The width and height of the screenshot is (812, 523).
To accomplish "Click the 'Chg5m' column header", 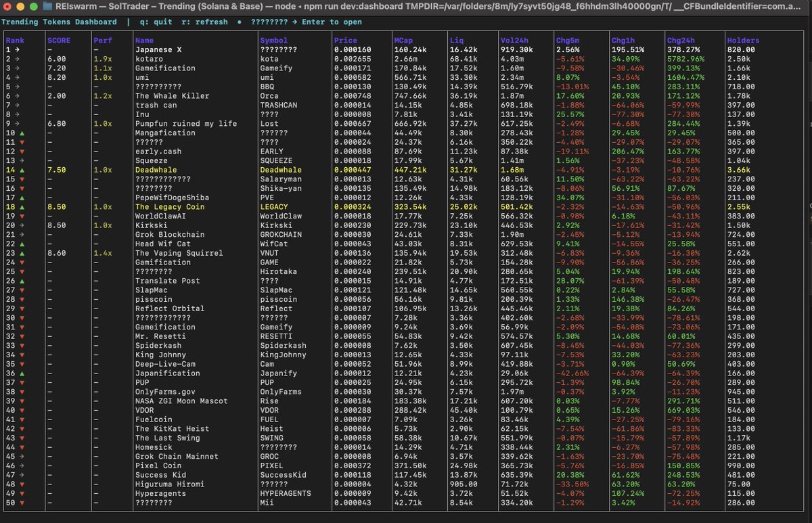I will pos(568,41).
